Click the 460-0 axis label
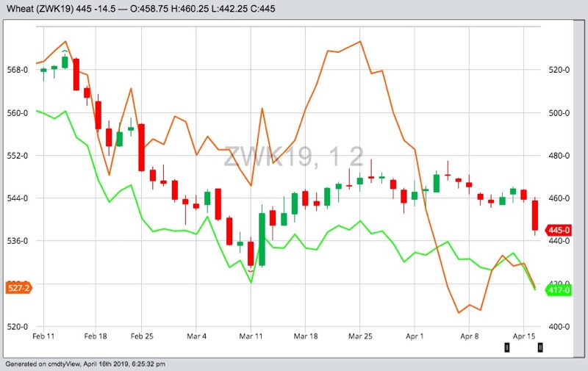 (559, 198)
